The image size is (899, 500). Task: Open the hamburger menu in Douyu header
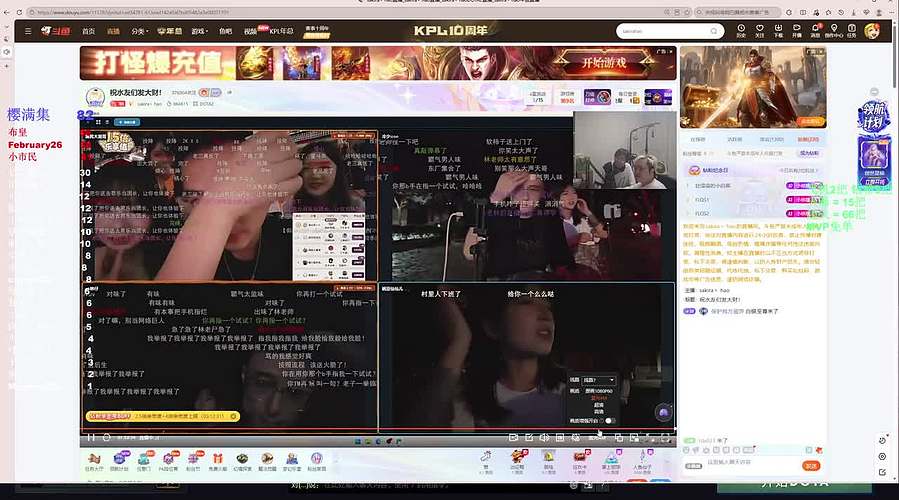pos(28,31)
